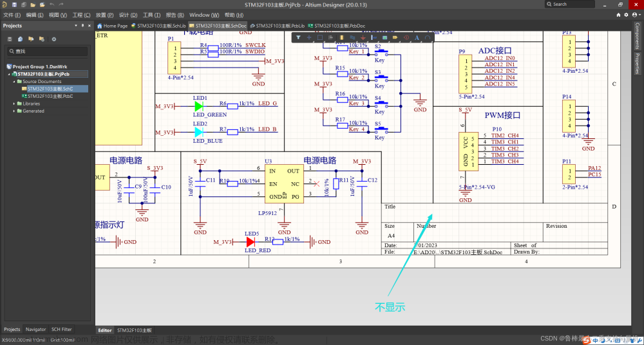Switch to the Navigator panel tab
Screen dimensions: 644x345
pyautogui.click(x=35, y=330)
